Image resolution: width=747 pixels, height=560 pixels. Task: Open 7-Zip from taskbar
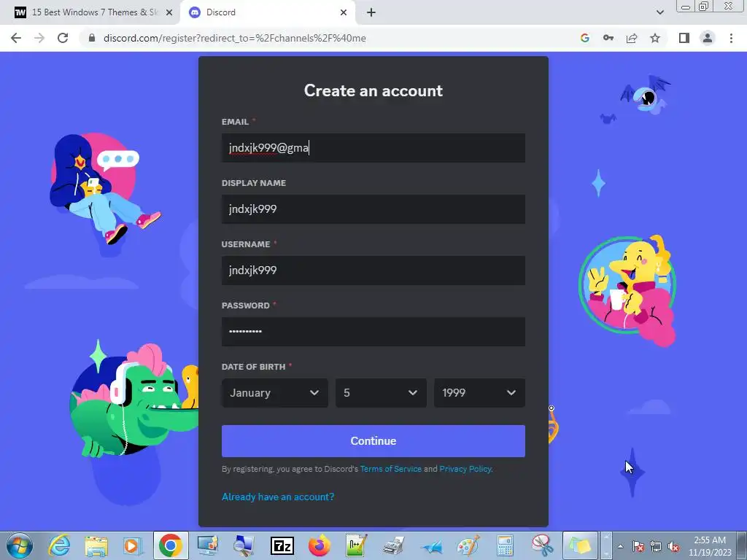282,545
